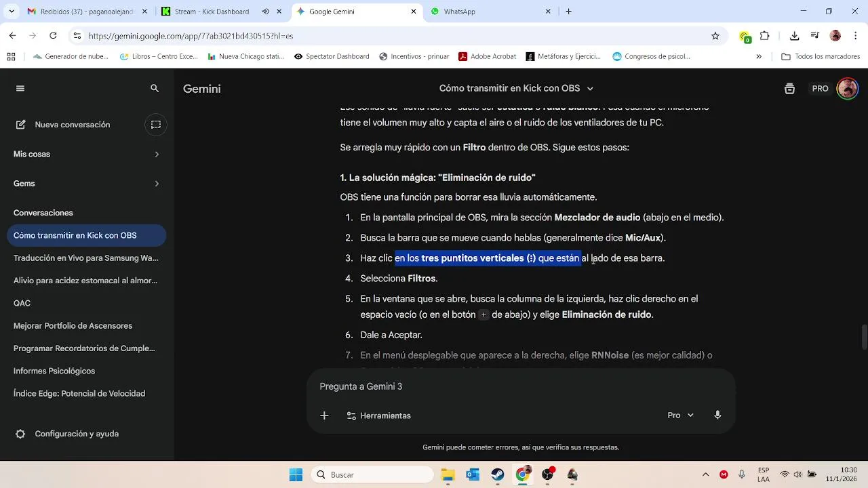Open the yellow extension with 0 badge
Image resolution: width=868 pixels, height=488 pixels.
pos(745,37)
